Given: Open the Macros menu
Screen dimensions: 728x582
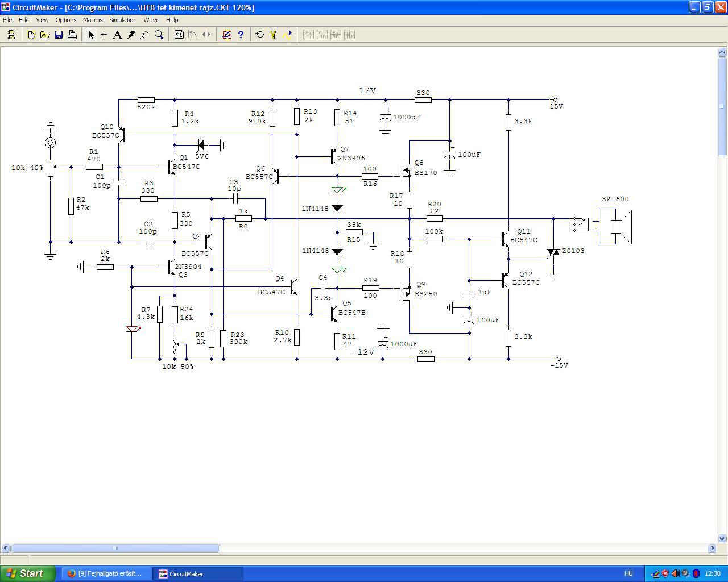Looking at the screenshot, I should click(x=93, y=20).
